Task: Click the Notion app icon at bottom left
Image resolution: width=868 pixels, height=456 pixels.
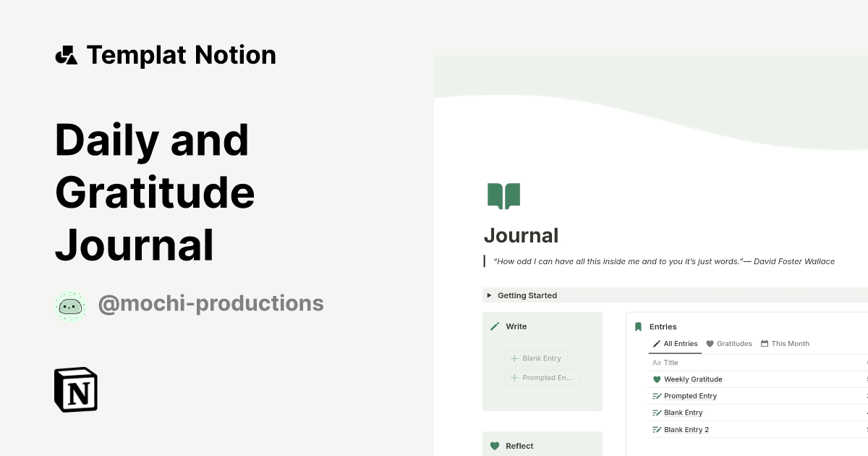Action: click(x=75, y=389)
